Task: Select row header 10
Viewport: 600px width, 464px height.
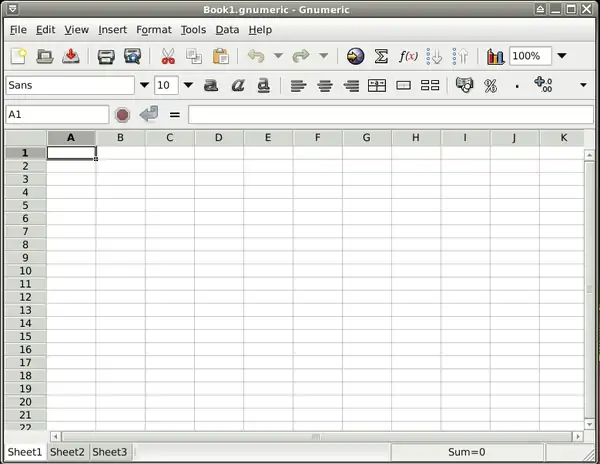Action: coord(24,270)
